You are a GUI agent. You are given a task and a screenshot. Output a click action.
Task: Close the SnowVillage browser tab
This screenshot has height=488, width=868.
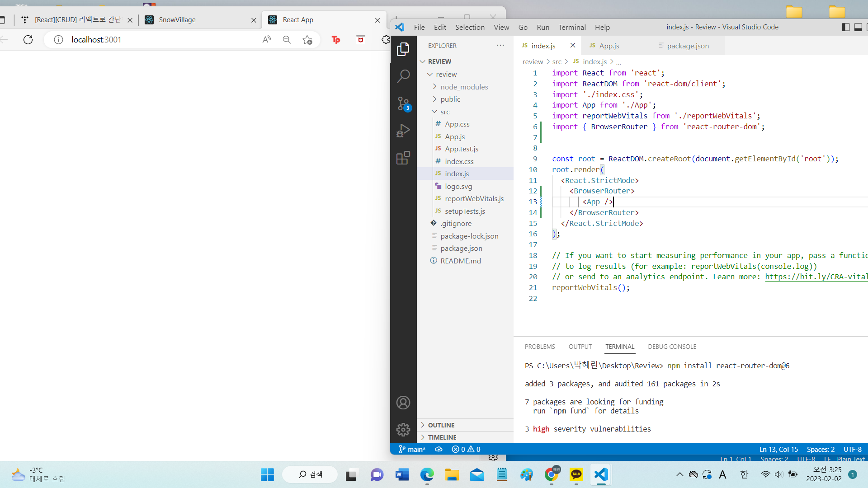tap(254, 20)
